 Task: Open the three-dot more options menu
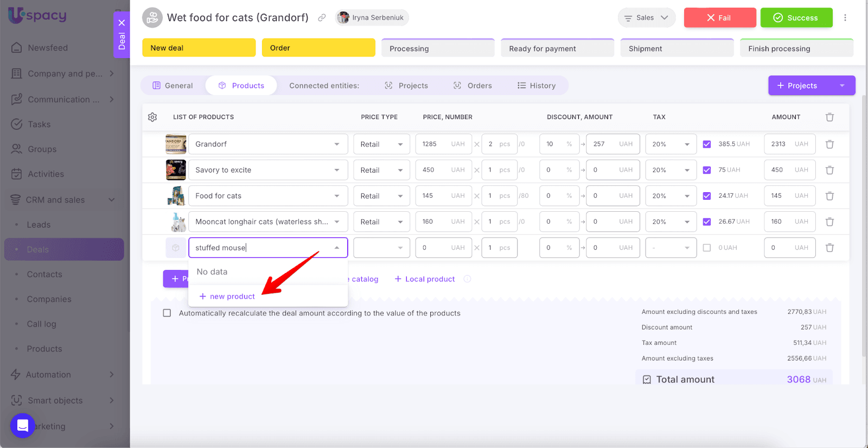click(845, 18)
